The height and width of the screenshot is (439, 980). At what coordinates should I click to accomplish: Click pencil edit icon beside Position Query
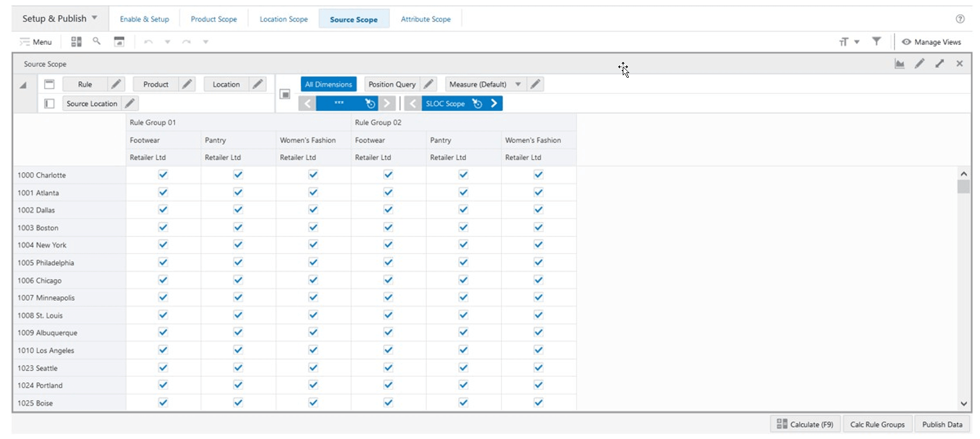(428, 84)
